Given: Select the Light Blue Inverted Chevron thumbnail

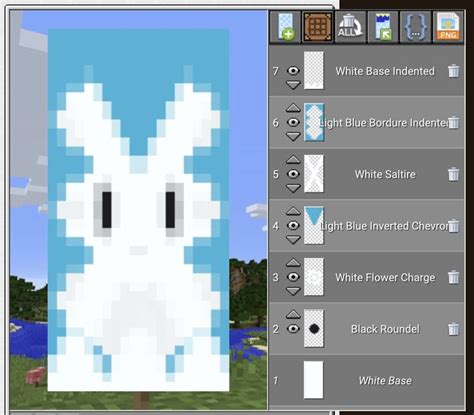Looking at the screenshot, I should click(x=314, y=226).
